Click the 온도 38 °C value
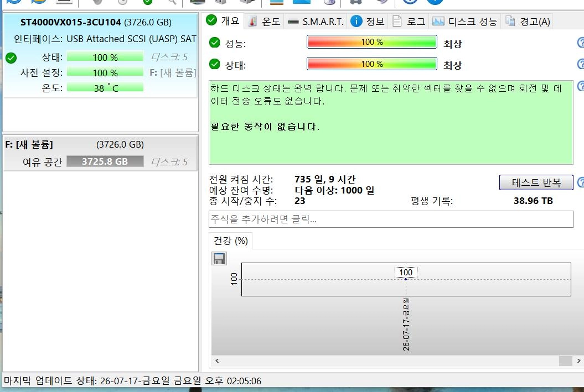 (105, 88)
